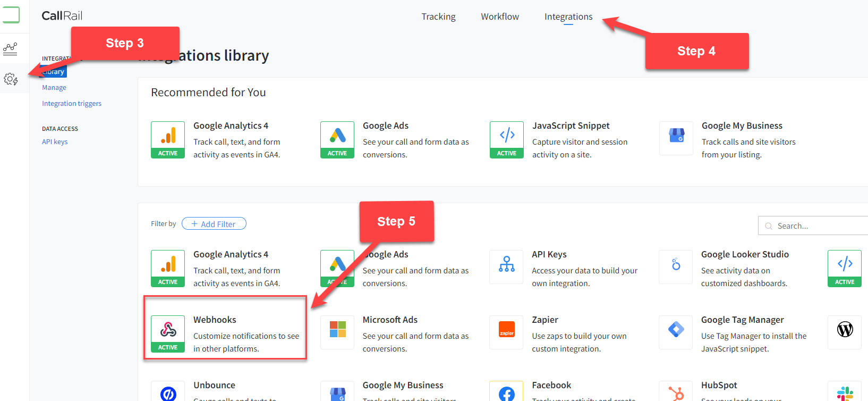Select the Microsoft Ads logo icon
Screen dimensions: 868x401
point(337,330)
